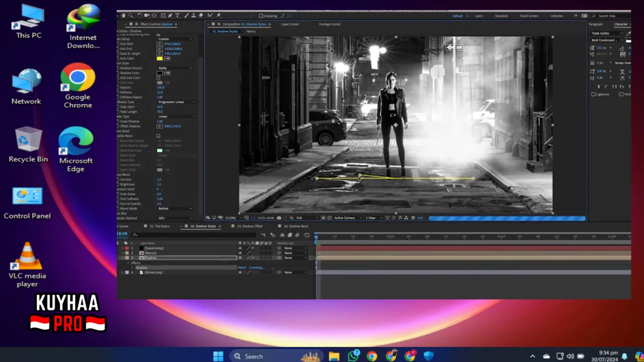The width and height of the screenshot is (644, 362).
Task: Click the Licensing link in timeline
Action: [256, 267]
